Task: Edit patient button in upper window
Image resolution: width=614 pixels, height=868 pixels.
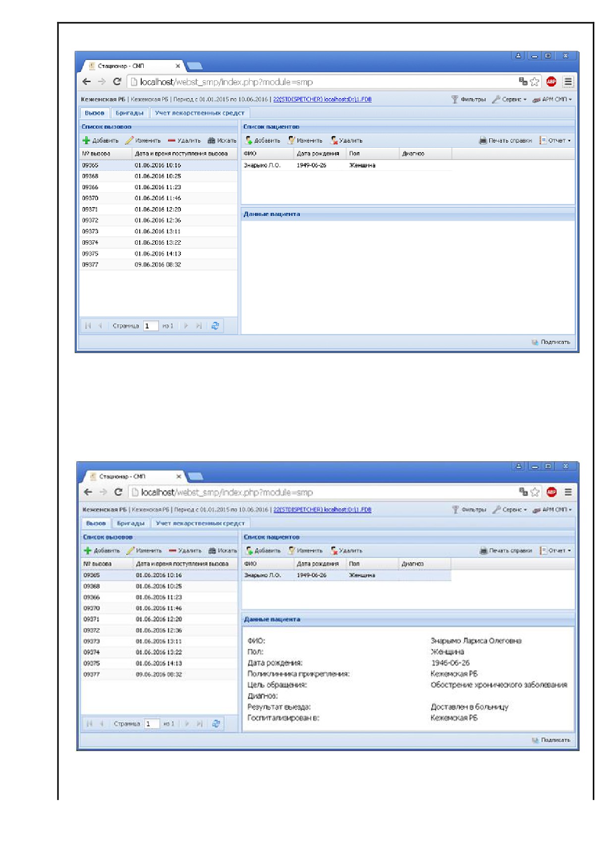Action: coord(305,141)
